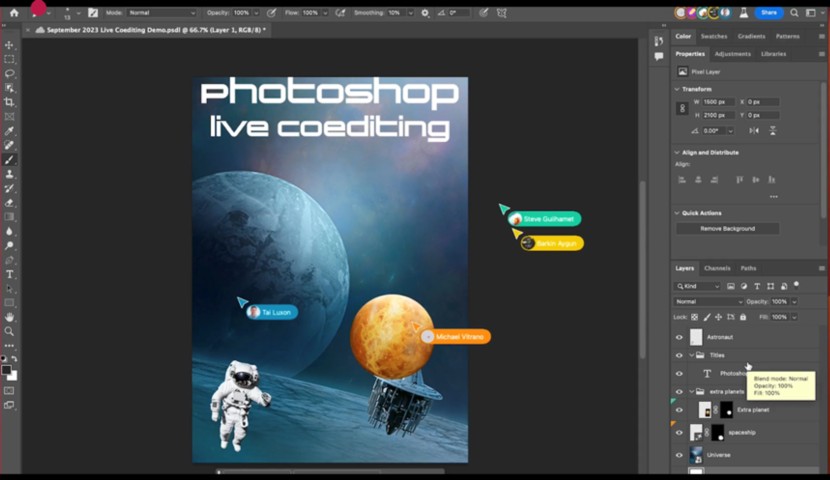Select the Type tool in toolbar
The image size is (830, 480).
[10, 274]
